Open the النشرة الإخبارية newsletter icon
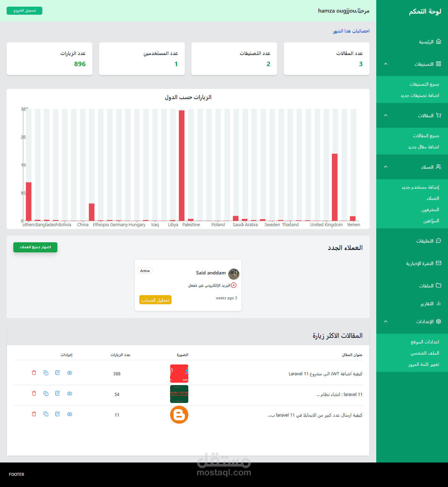The height and width of the screenshot is (487, 448). 439,263
